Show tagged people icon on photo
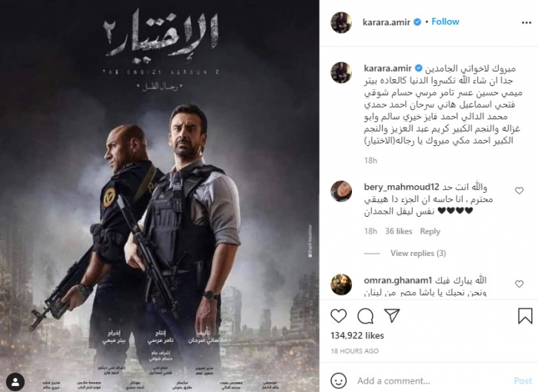The height and width of the screenshot is (392, 538). click(x=15, y=382)
